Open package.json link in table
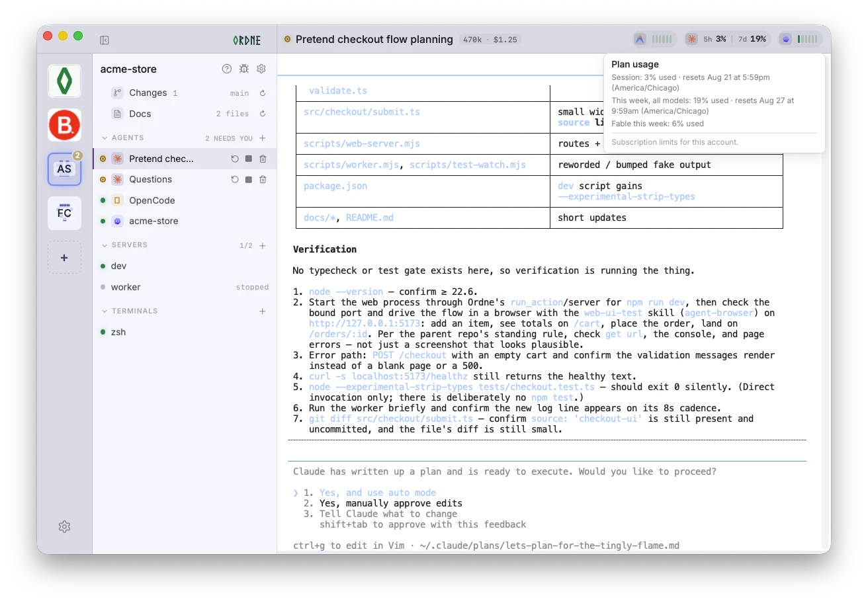 [335, 186]
